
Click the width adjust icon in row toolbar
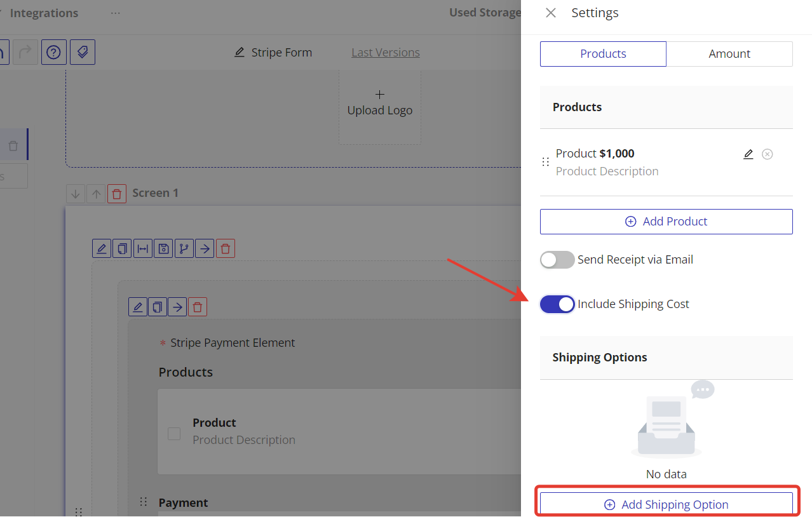(143, 248)
